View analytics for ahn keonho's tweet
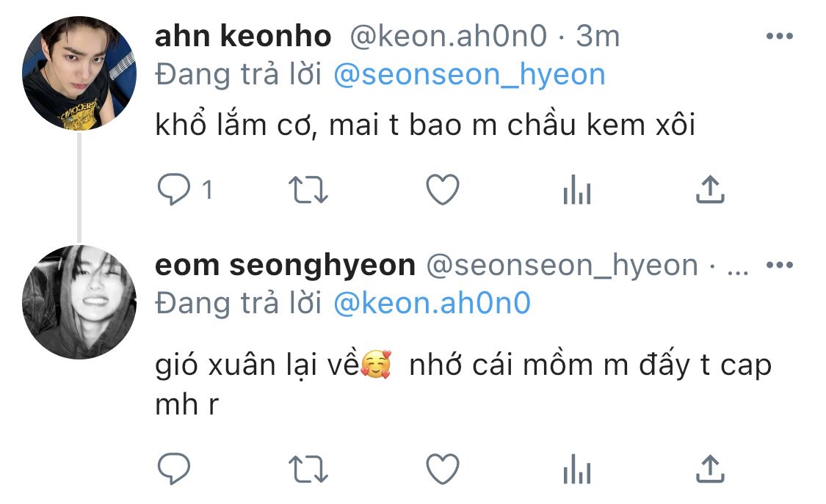This screenshot has width=826, height=504. [x=576, y=191]
